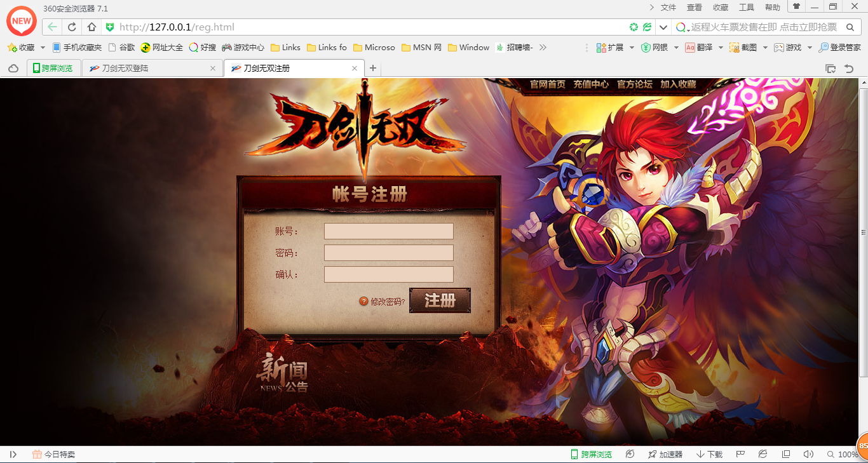Go back with the back arrow
868x463 pixels.
coord(52,27)
